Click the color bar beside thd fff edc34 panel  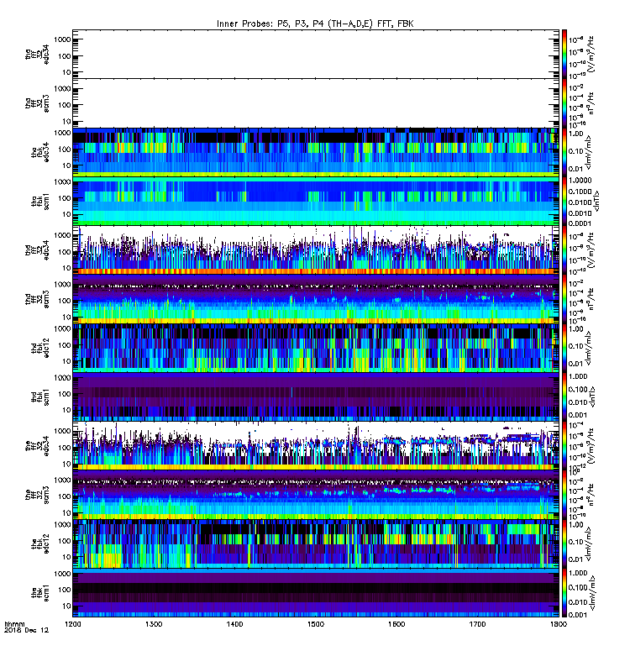564,250
